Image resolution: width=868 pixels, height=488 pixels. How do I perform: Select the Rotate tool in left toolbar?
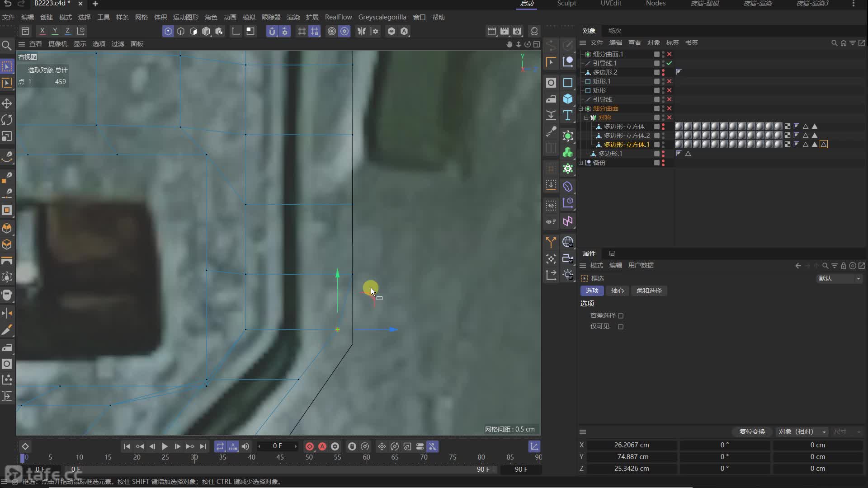click(7, 120)
